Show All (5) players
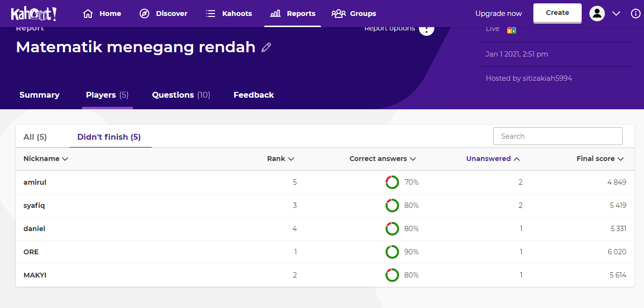644x308 pixels. [35, 137]
